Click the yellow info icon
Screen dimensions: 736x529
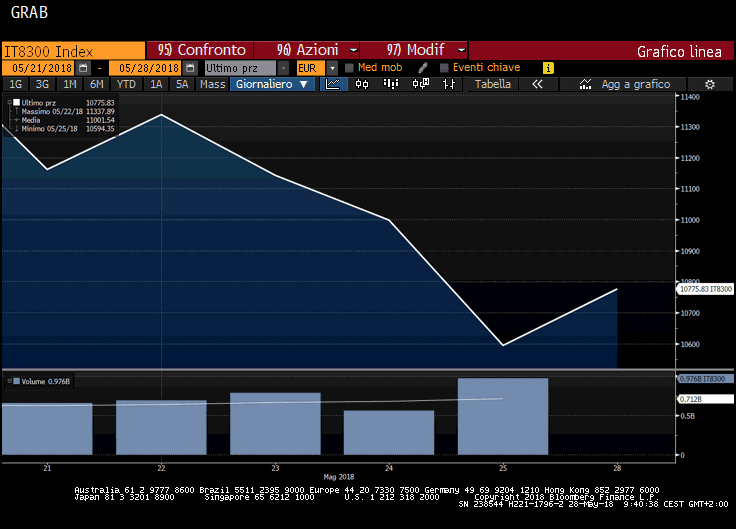click(x=548, y=68)
